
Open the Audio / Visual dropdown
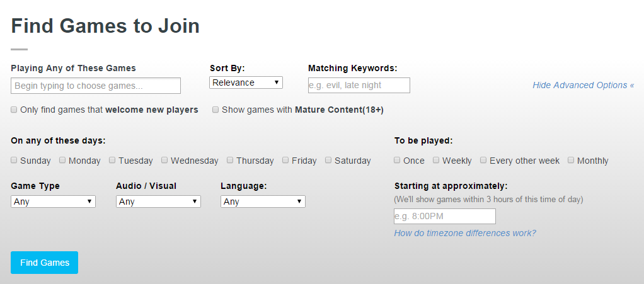pos(158,202)
